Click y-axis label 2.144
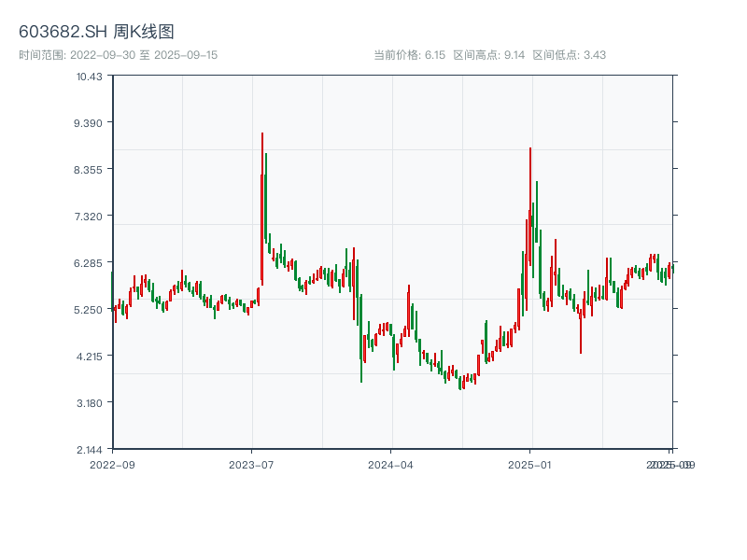Image resolution: width=747 pixels, height=560 pixels. (x=89, y=450)
